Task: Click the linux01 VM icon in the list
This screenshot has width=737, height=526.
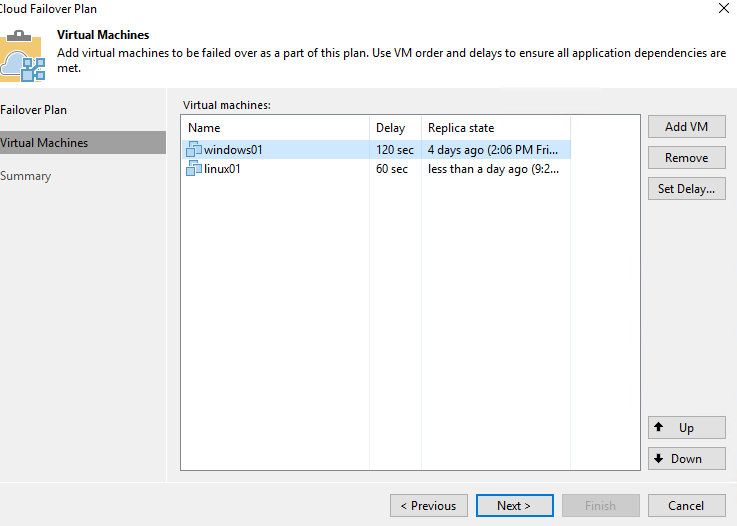Action: (194, 169)
